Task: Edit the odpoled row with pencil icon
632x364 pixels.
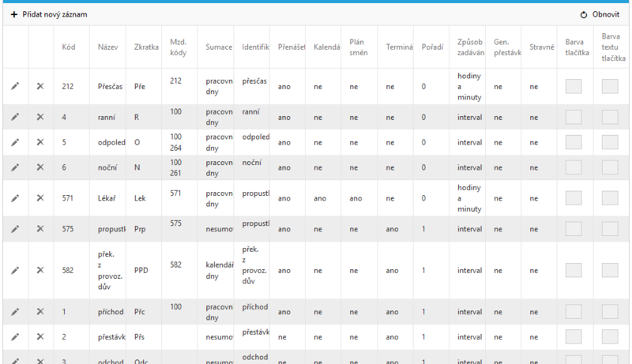Action: point(15,142)
